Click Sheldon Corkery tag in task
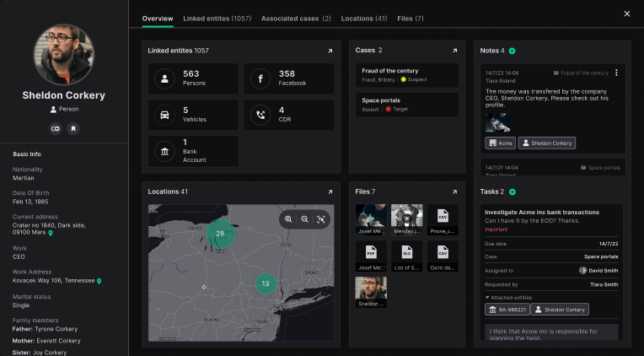This screenshot has width=644, height=356. tap(560, 310)
